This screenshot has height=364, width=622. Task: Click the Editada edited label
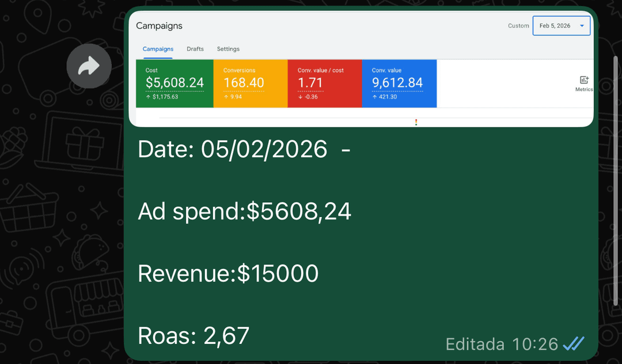point(475,344)
